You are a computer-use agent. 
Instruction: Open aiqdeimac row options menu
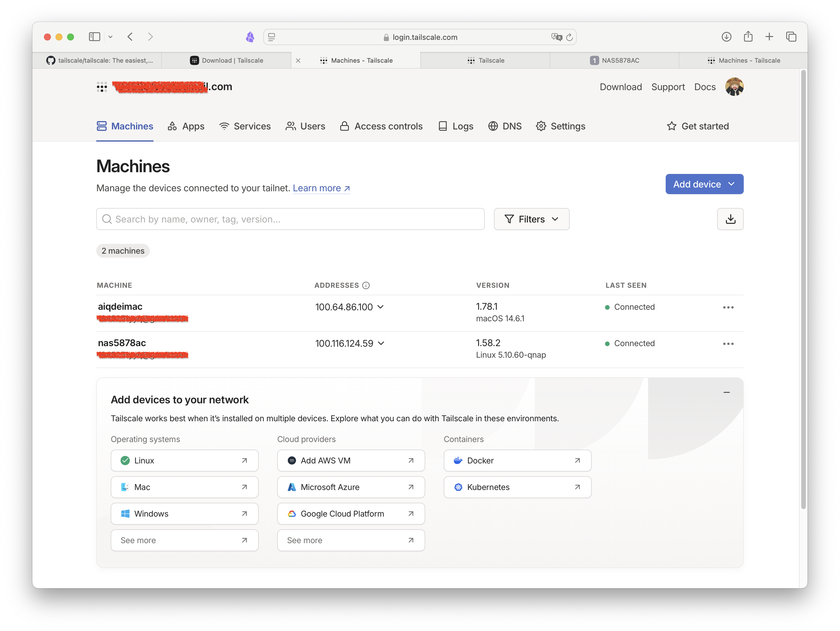728,307
